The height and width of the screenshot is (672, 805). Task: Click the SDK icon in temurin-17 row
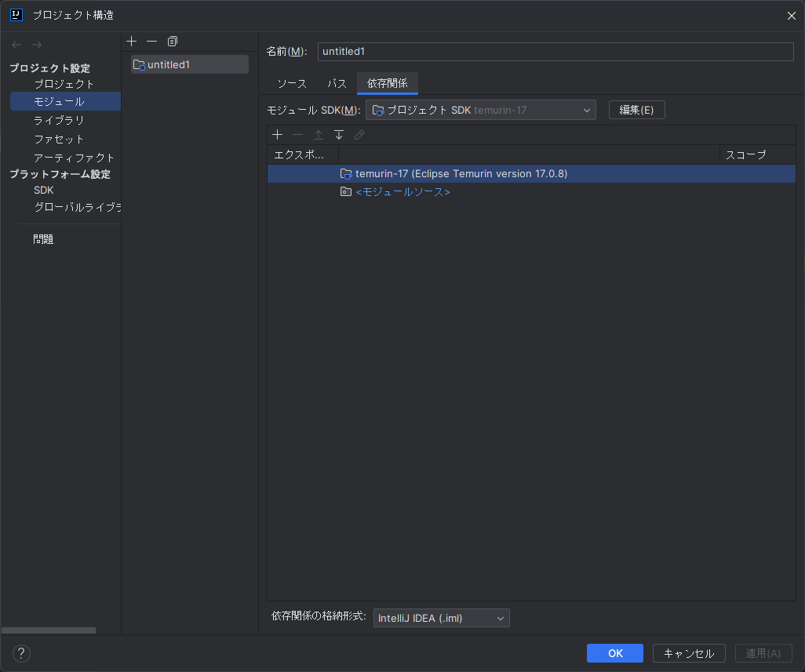(x=346, y=174)
